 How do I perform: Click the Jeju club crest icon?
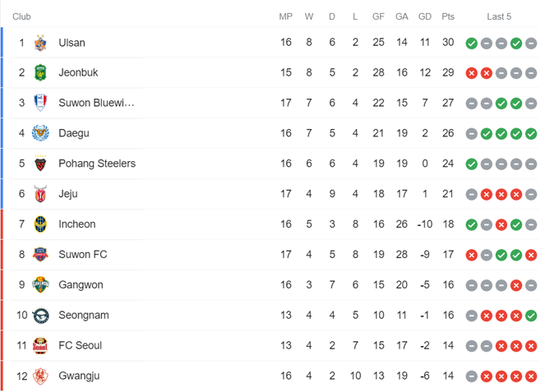coord(40,194)
